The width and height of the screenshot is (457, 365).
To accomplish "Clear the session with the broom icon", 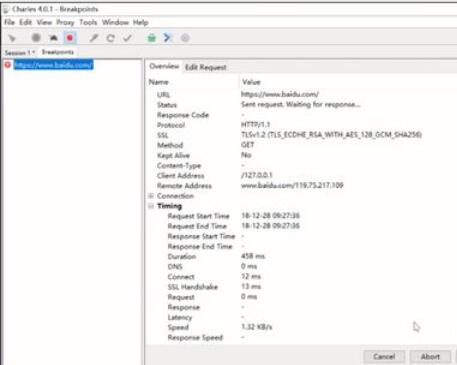I will (x=12, y=38).
